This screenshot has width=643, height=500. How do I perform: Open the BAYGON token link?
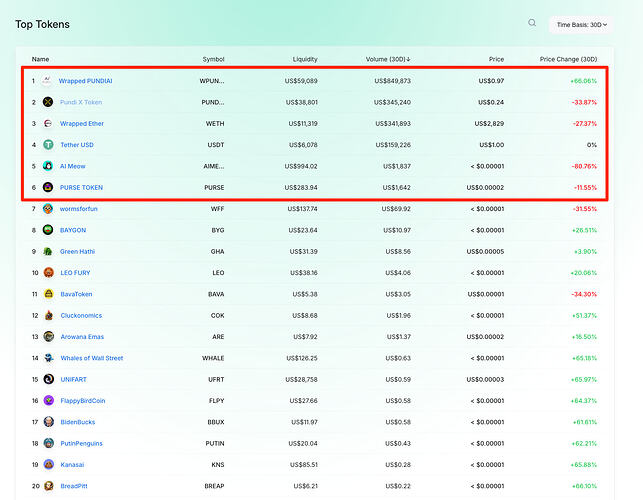73,230
